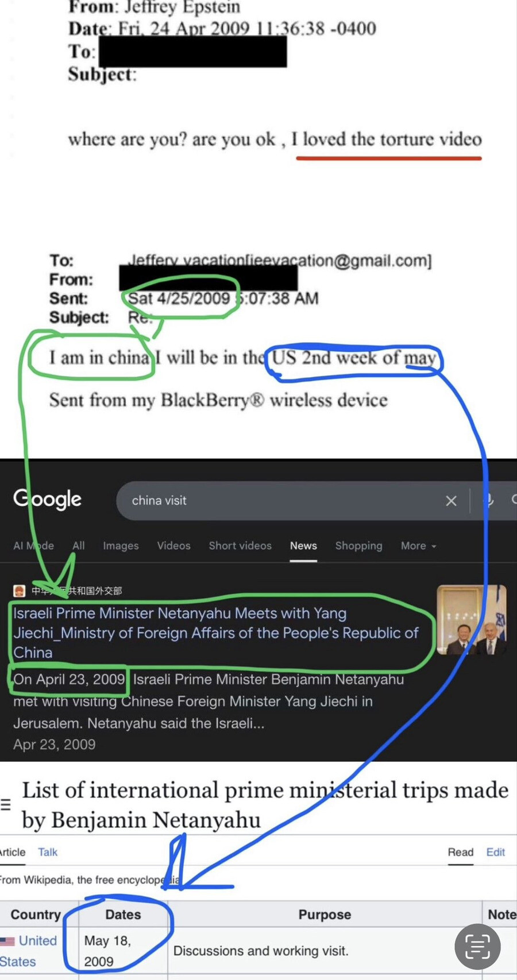517x980 pixels.
Task: Select the Images search tab
Action: click(x=121, y=546)
